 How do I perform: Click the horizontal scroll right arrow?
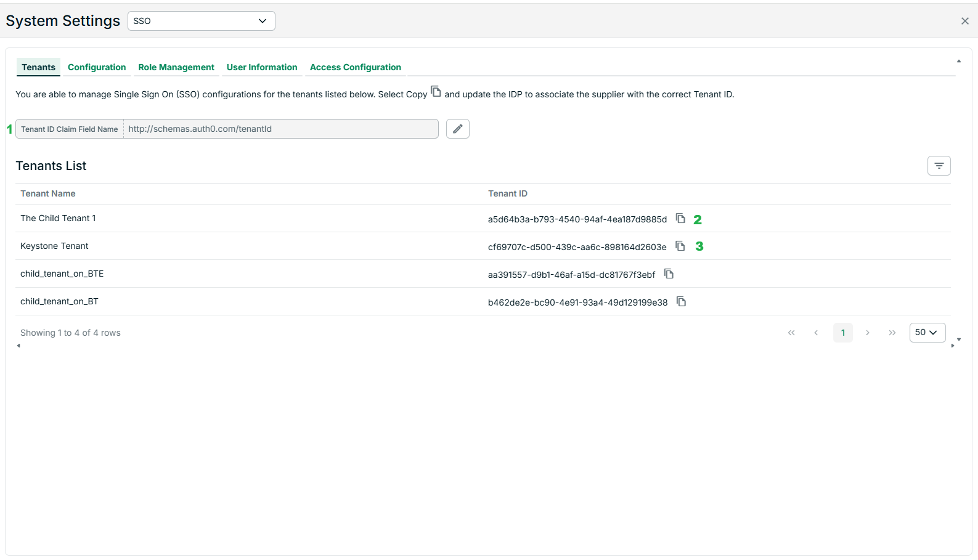pyautogui.click(x=953, y=346)
